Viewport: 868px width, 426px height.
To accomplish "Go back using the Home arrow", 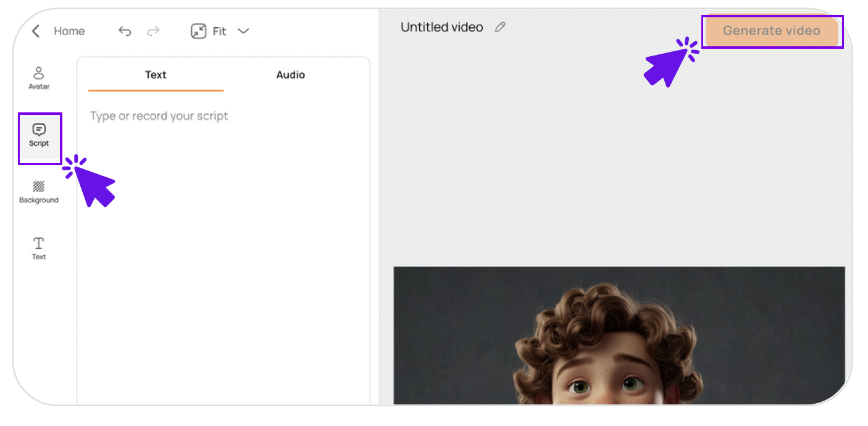I will tap(36, 31).
